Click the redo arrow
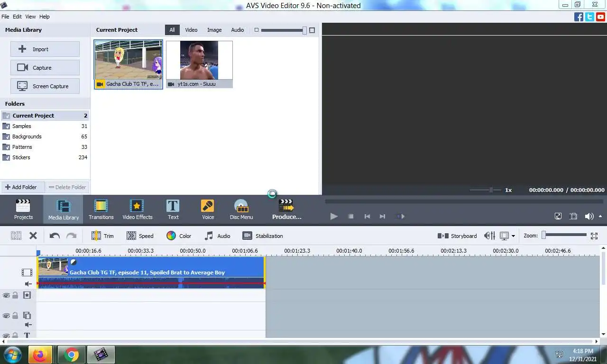607x364 pixels. click(x=71, y=236)
